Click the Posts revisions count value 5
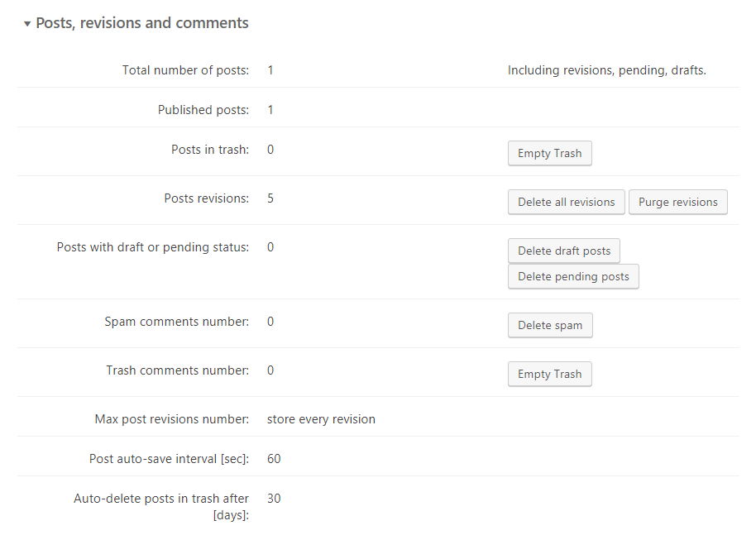 270,198
